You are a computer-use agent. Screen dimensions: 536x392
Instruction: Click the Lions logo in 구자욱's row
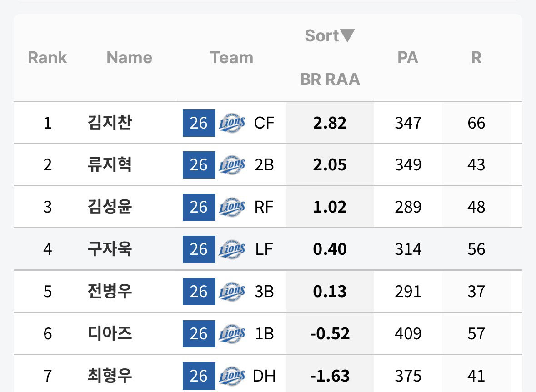pos(232,249)
